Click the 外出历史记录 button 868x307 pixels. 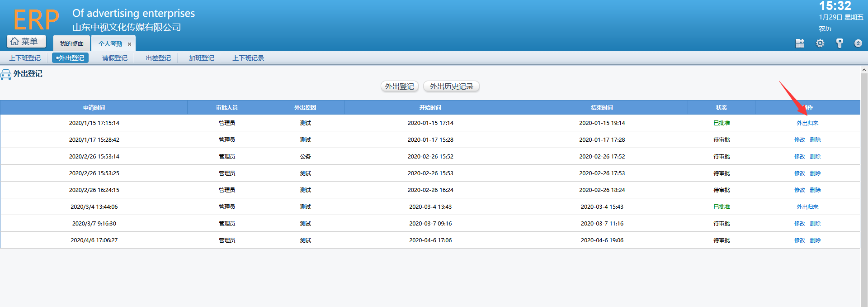(451, 86)
